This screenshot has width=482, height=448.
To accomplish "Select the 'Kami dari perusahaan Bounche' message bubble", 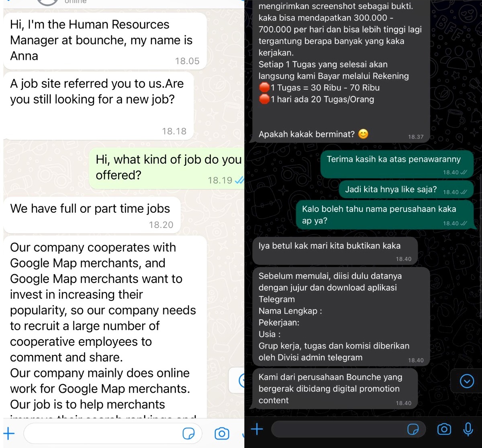I will pos(335,389).
